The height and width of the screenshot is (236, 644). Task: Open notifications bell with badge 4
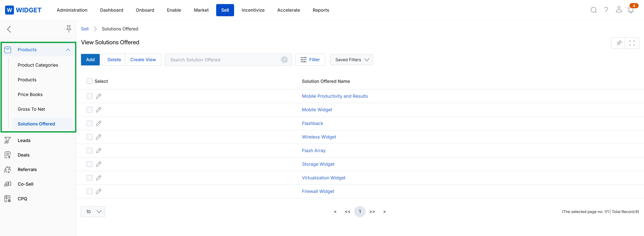tap(631, 10)
